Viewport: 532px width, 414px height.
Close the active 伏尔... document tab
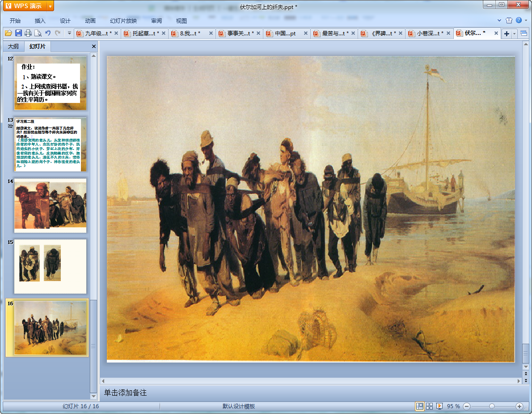point(496,33)
